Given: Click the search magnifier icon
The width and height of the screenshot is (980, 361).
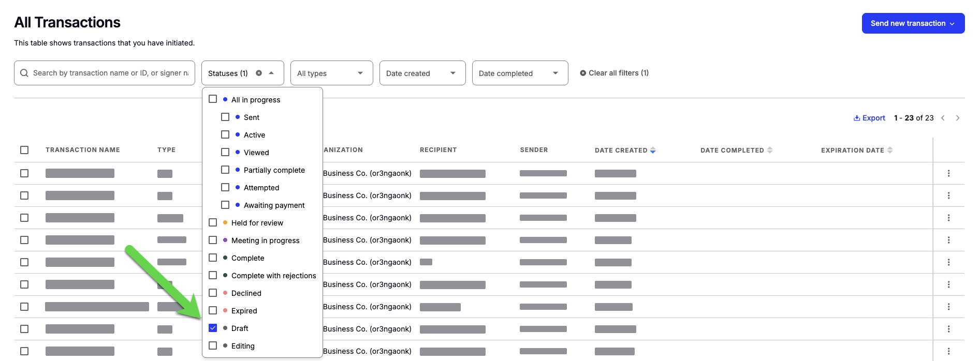Looking at the screenshot, I should [24, 73].
